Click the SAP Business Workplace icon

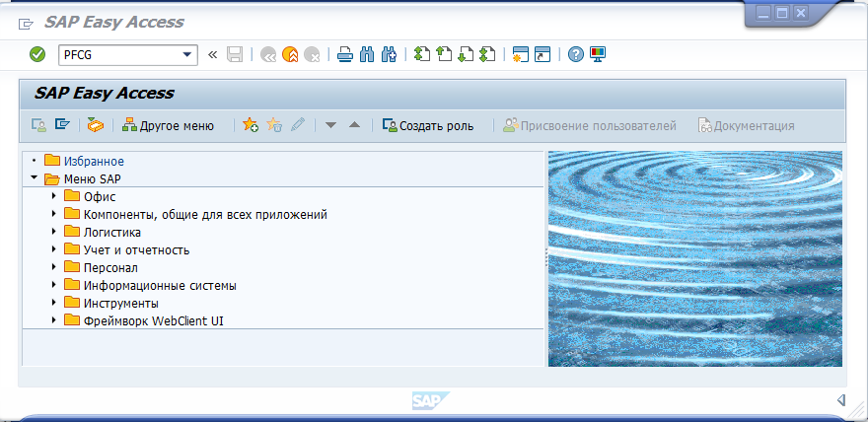tap(95, 125)
